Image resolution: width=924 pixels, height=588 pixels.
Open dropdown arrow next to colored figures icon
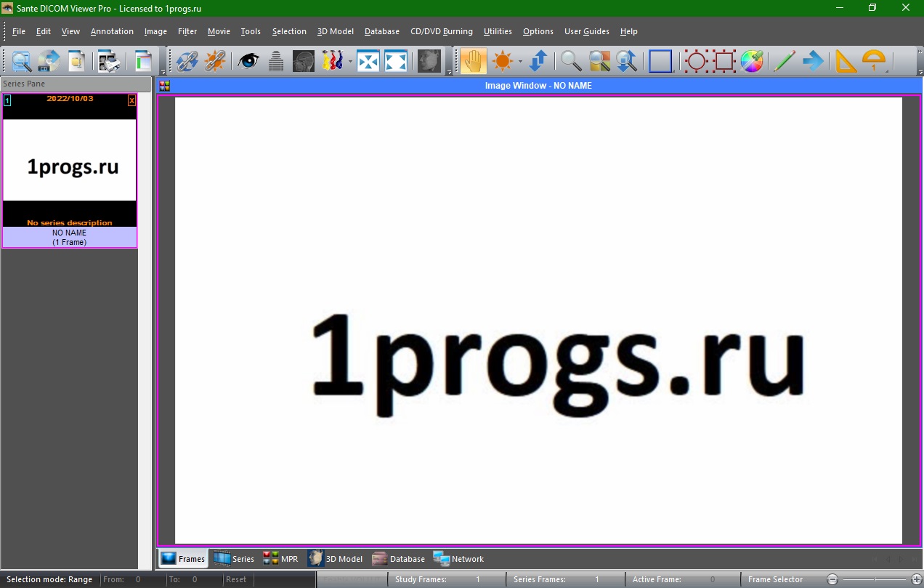[x=350, y=62]
